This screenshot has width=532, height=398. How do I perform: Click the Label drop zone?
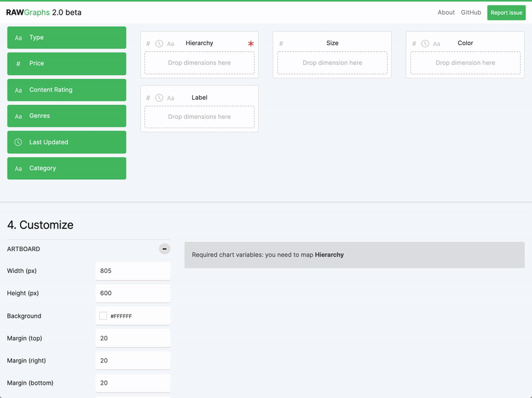(199, 117)
